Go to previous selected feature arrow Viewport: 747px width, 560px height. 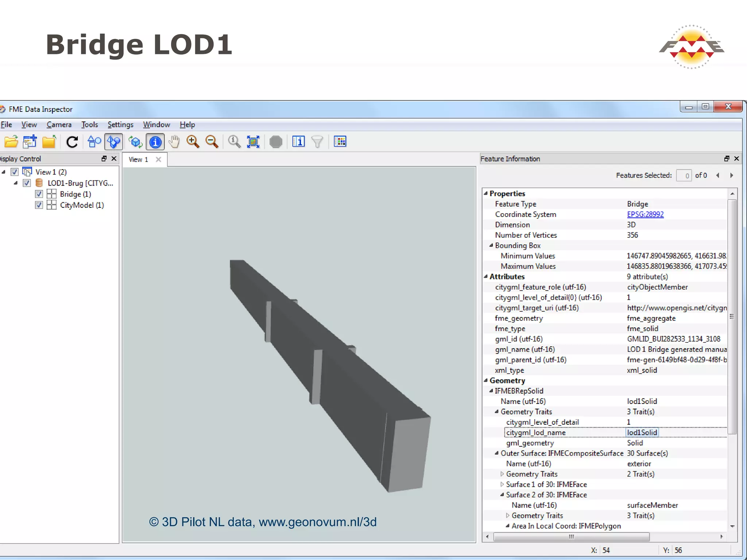click(718, 175)
